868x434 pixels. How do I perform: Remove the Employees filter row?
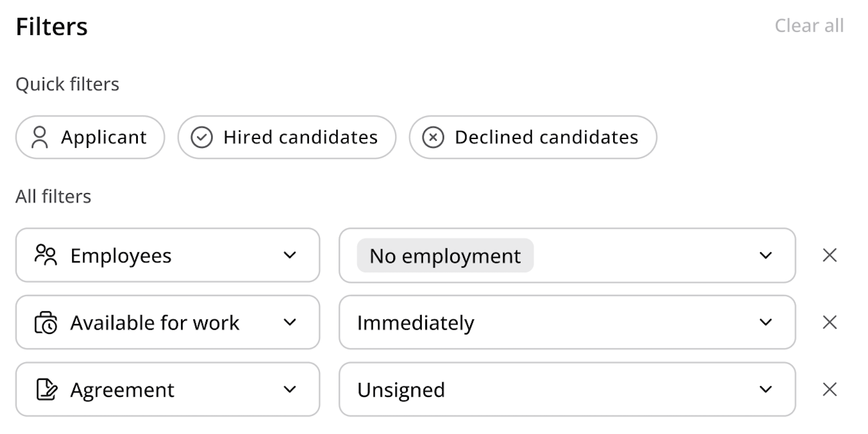830,255
